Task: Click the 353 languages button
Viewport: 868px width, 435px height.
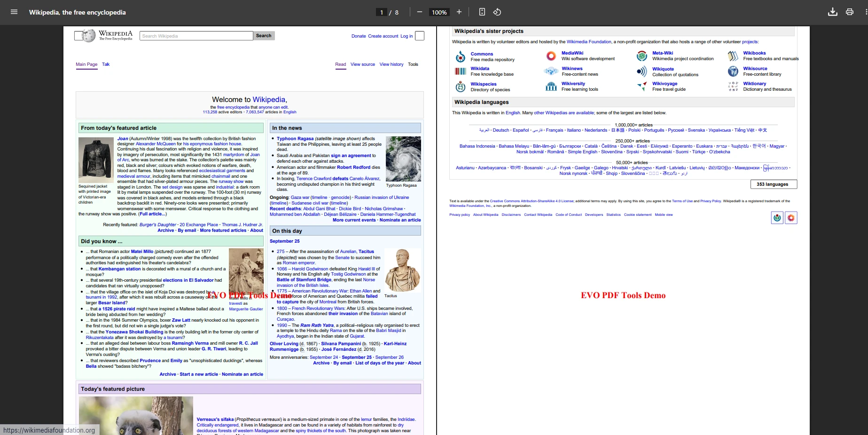Action: click(x=773, y=184)
